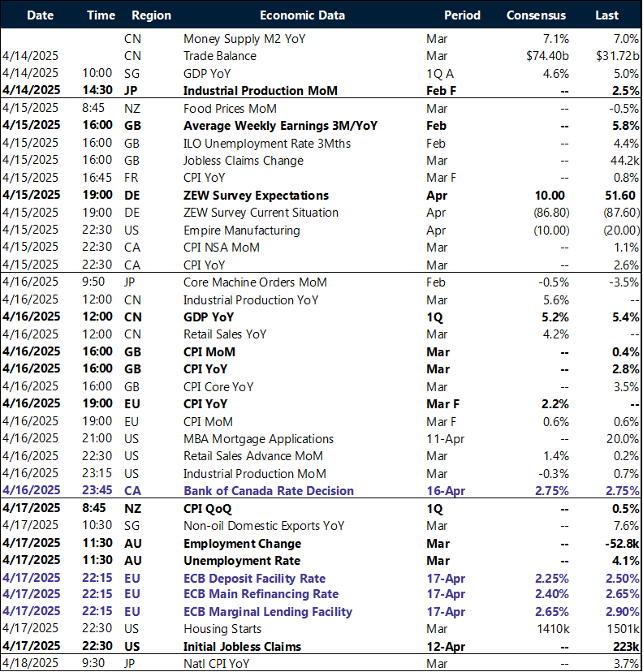Select Industrial Production MoM for JP
This screenshot has width=643, height=672.
[x=260, y=91]
